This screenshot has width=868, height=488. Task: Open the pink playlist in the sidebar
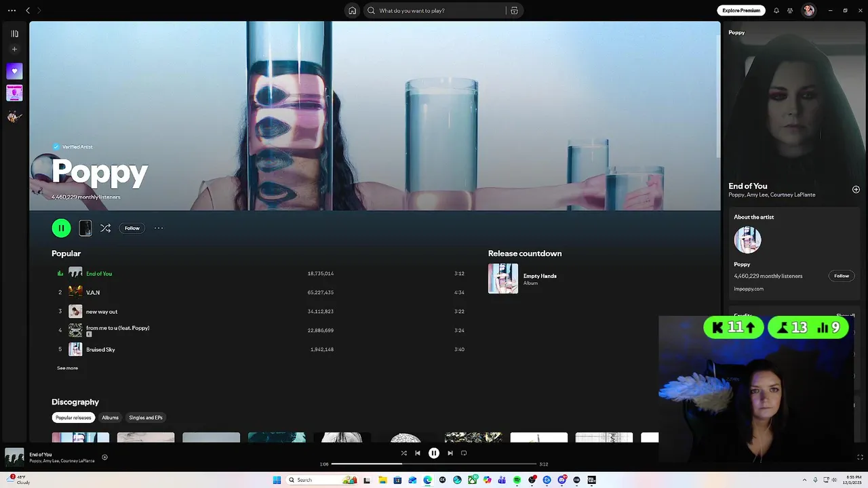[14, 94]
